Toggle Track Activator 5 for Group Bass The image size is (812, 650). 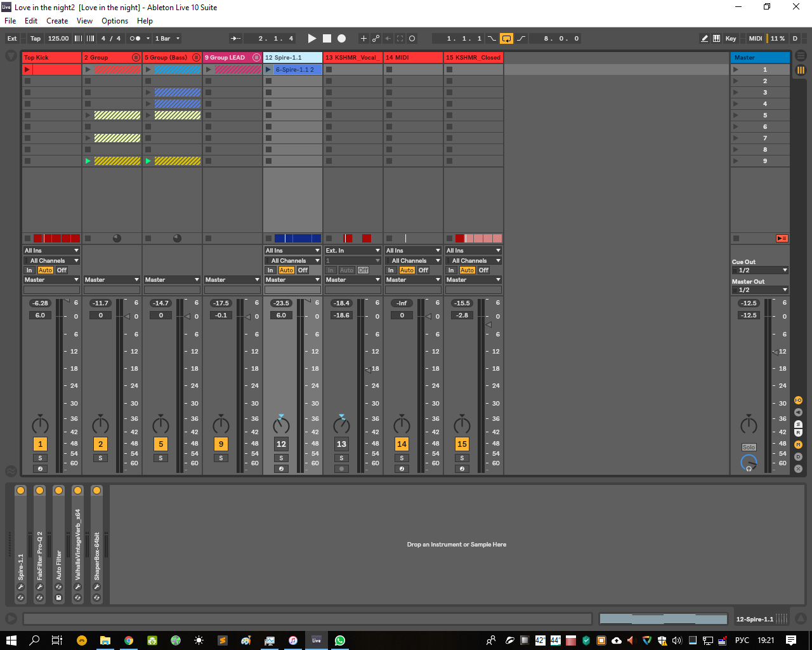point(160,444)
